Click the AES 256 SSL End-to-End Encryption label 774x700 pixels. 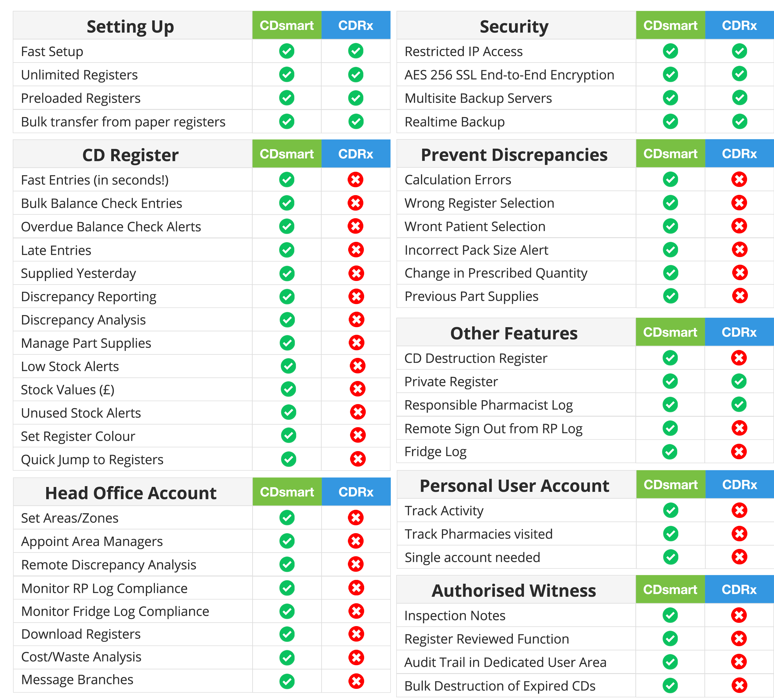point(509,75)
